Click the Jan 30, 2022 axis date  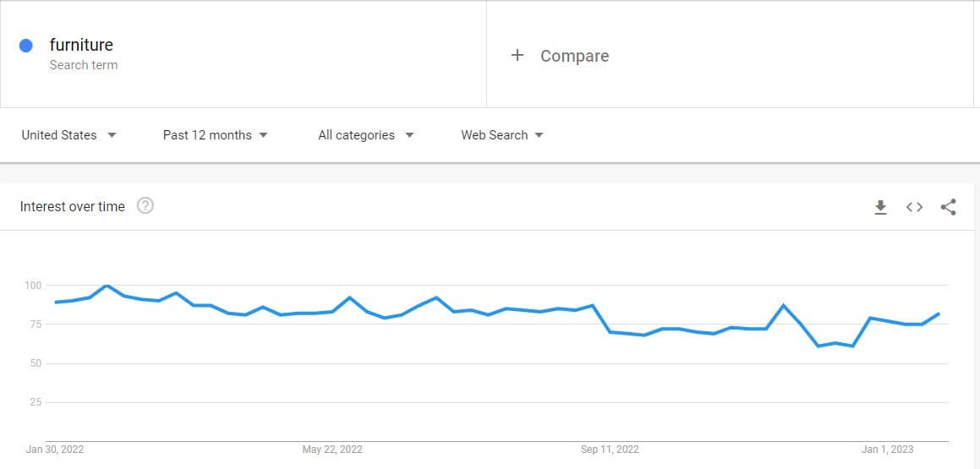coord(54,450)
